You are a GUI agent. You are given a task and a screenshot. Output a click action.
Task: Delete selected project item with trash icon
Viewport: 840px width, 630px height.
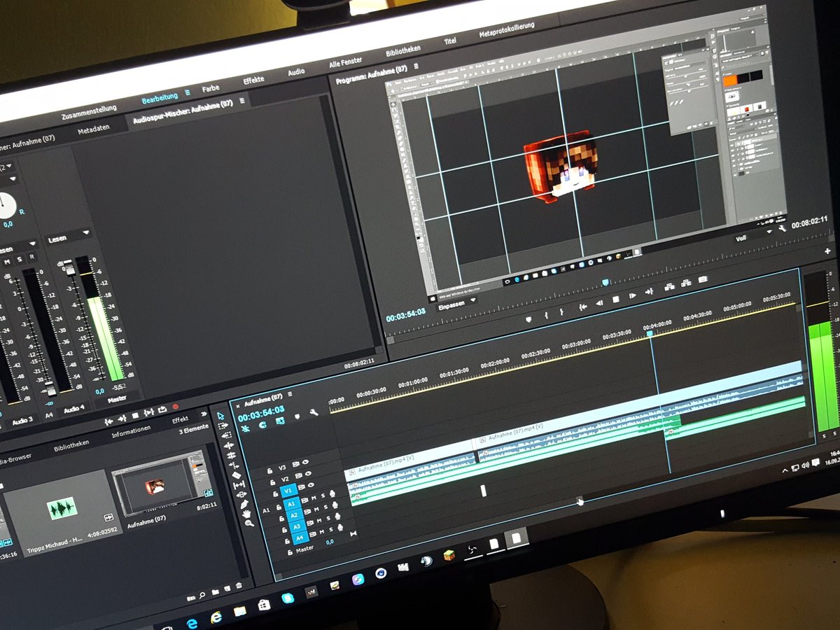(x=239, y=585)
